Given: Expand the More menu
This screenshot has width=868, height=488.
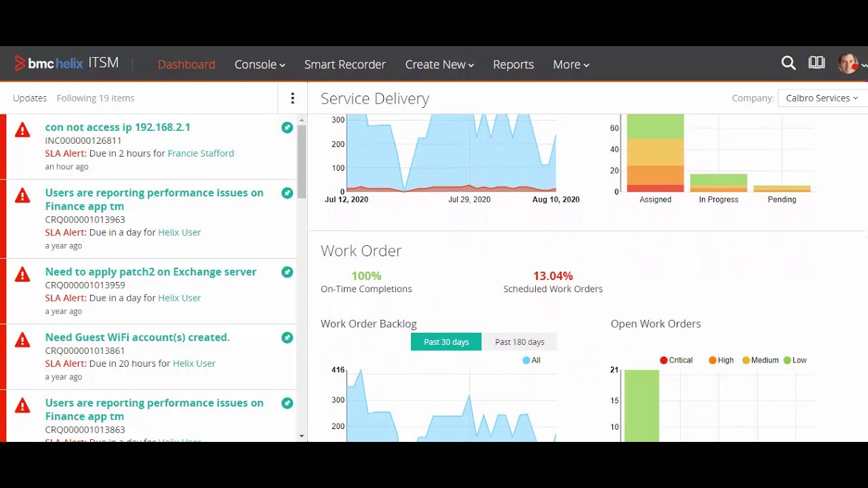Looking at the screenshot, I should click(571, 64).
